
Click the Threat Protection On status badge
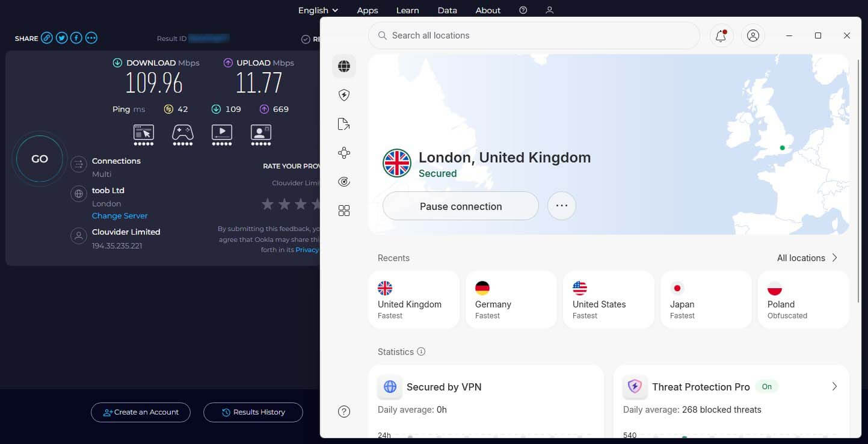pyautogui.click(x=767, y=387)
